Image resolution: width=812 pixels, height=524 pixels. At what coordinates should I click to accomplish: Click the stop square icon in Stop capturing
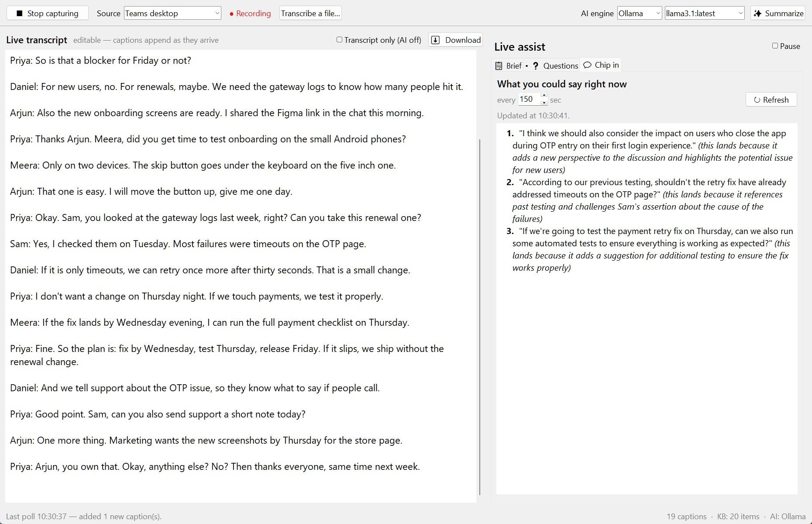pyautogui.click(x=19, y=14)
